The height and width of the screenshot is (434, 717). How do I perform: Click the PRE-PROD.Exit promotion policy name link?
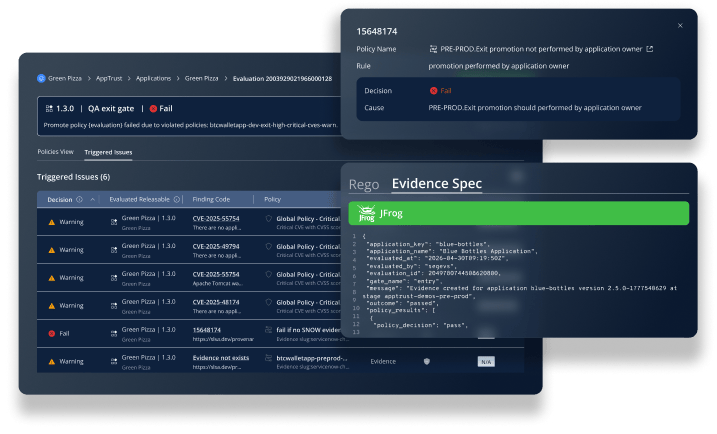coord(541,49)
